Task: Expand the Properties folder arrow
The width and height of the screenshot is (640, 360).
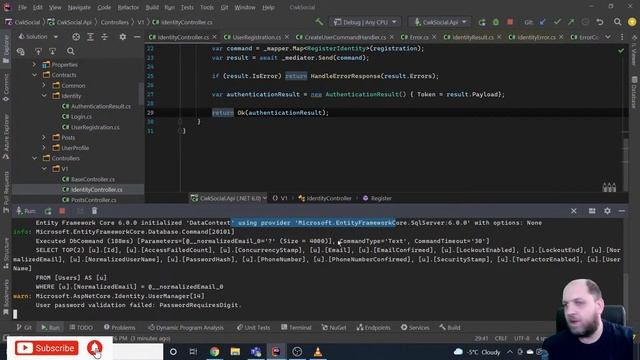Action: (34, 64)
